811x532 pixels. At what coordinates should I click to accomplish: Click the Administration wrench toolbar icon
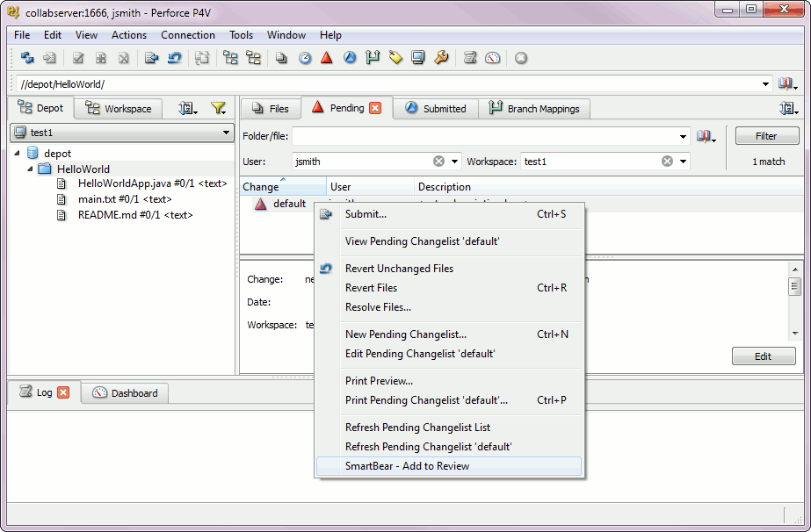pos(442,57)
